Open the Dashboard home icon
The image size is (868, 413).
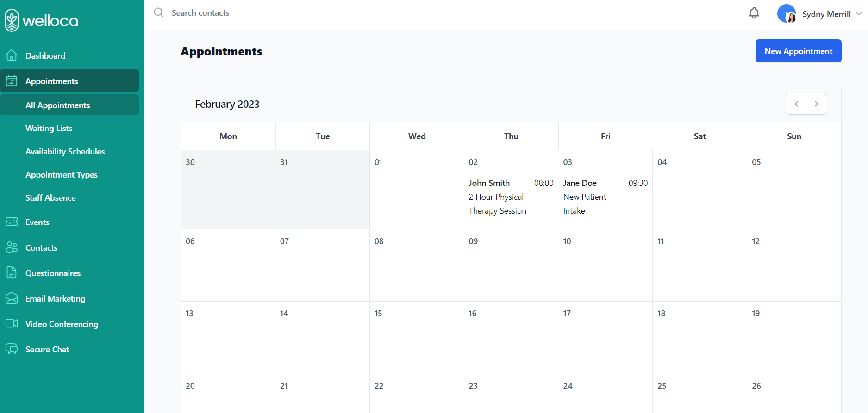[12, 55]
